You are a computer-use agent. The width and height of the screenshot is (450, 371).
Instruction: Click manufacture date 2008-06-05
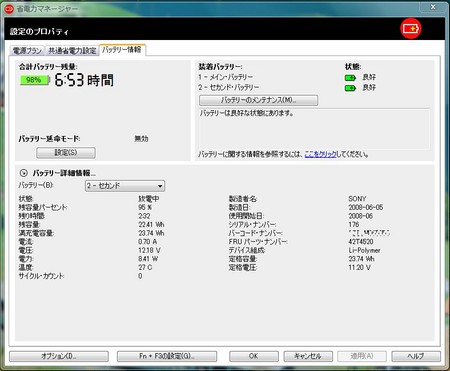click(366, 207)
